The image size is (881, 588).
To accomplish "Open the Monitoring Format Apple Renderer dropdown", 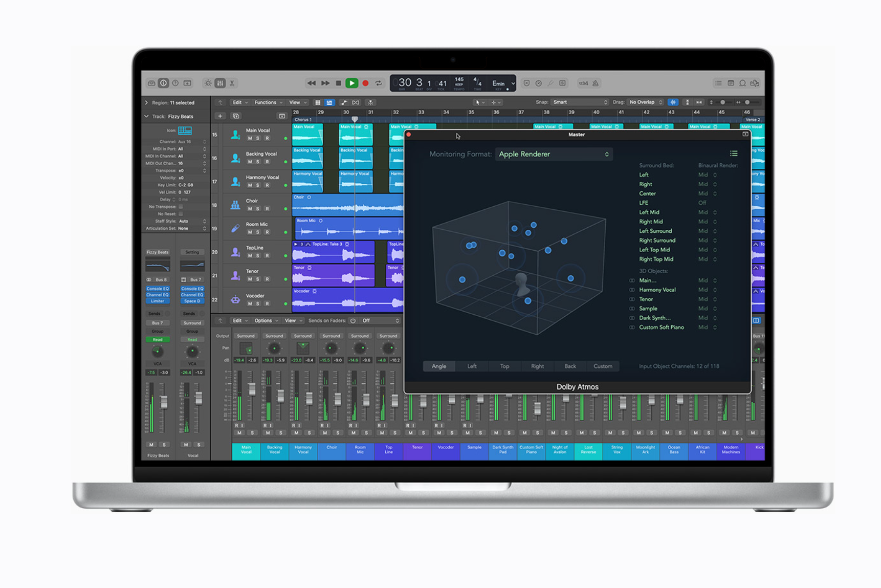I will point(554,154).
